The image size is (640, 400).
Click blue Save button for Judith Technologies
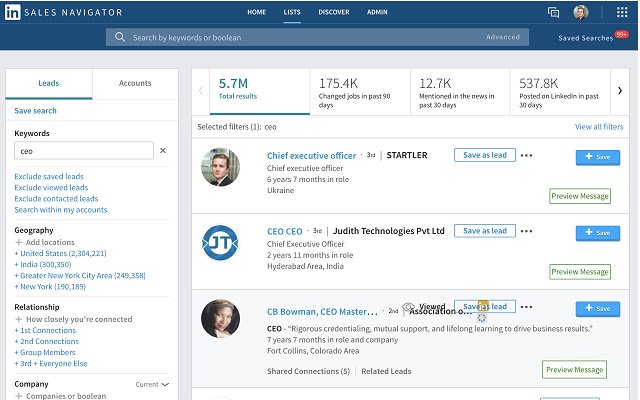click(x=598, y=233)
